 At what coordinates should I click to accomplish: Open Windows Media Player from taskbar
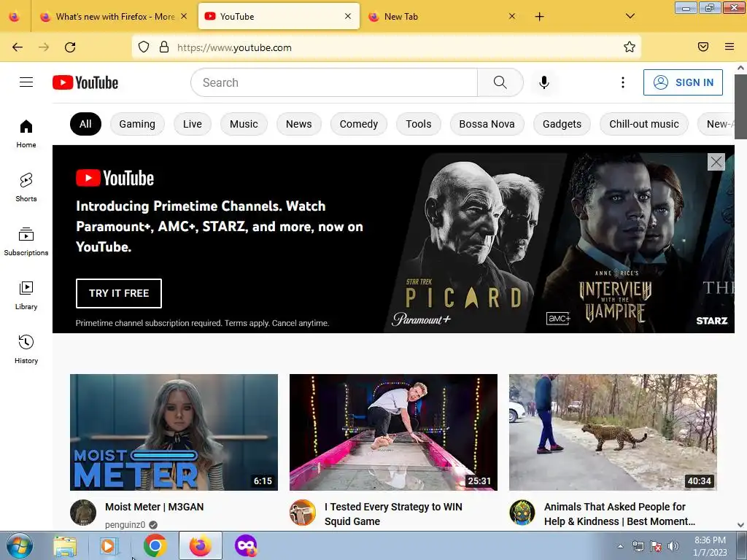(109, 545)
